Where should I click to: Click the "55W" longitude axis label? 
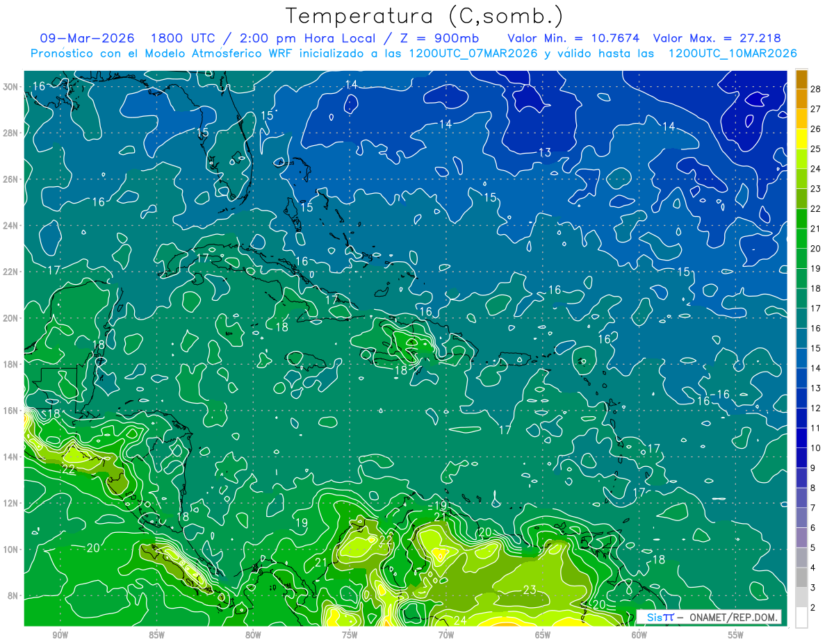pyautogui.click(x=735, y=635)
